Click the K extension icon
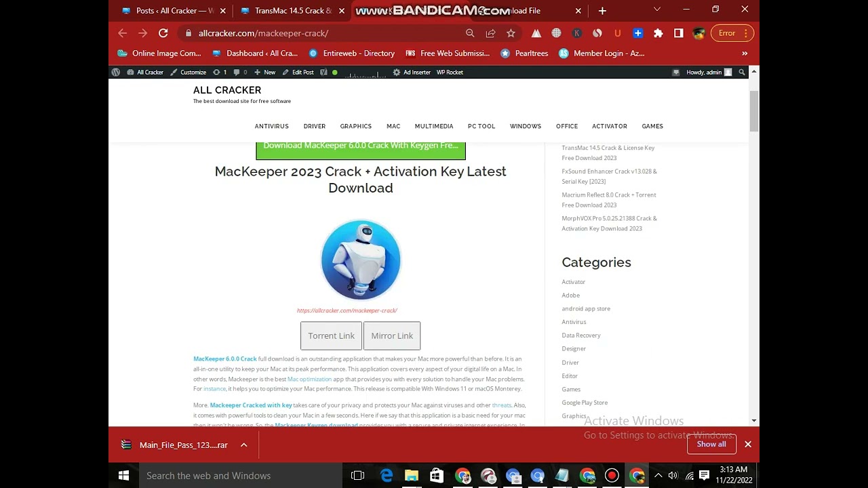The width and height of the screenshot is (868, 488). point(577,33)
